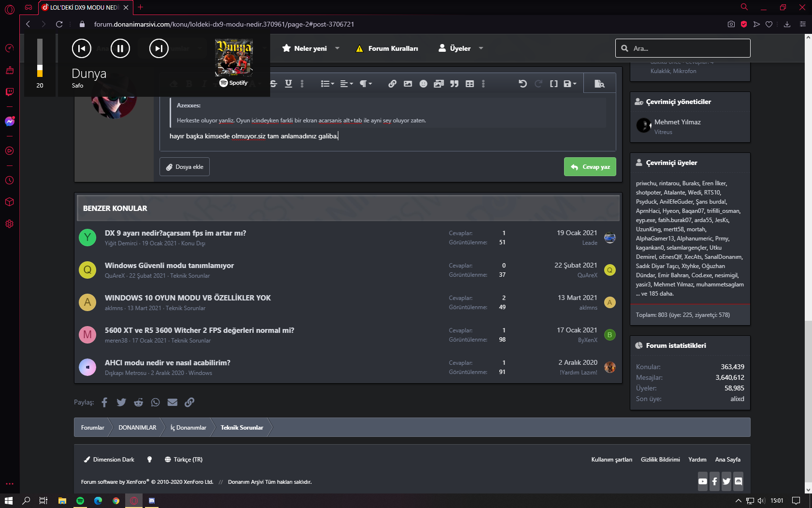The image size is (812, 508).
Task: Expand the Üyeler dropdown arrow
Action: [x=481, y=48]
